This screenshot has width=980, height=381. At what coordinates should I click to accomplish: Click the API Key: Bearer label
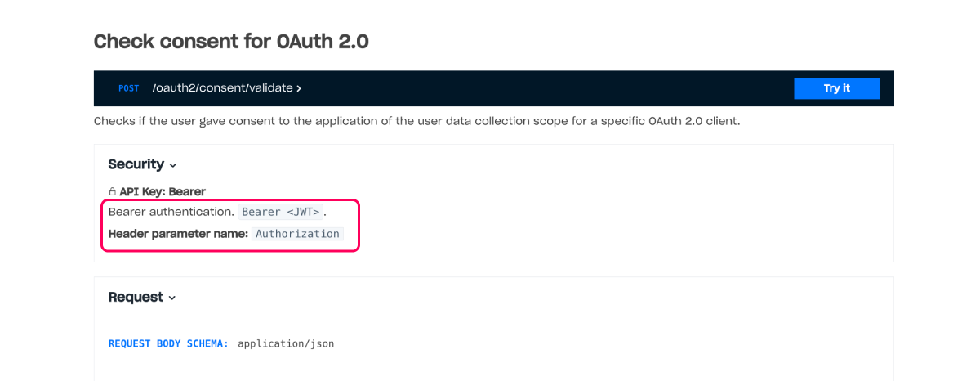pyautogui.click(x=163, y=191)
